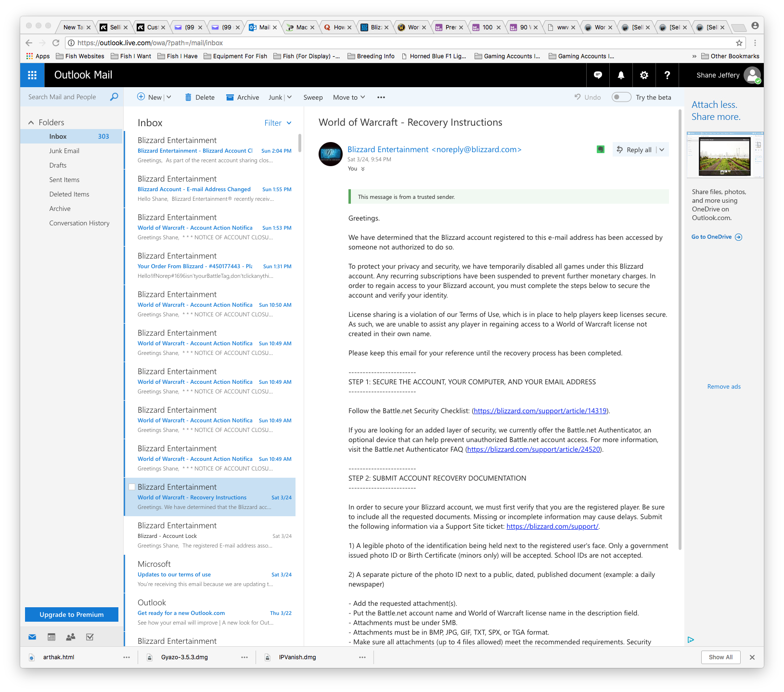Click the Shane Jeffery profile avatar
The image size is (784, 692).
coord(752,75)
